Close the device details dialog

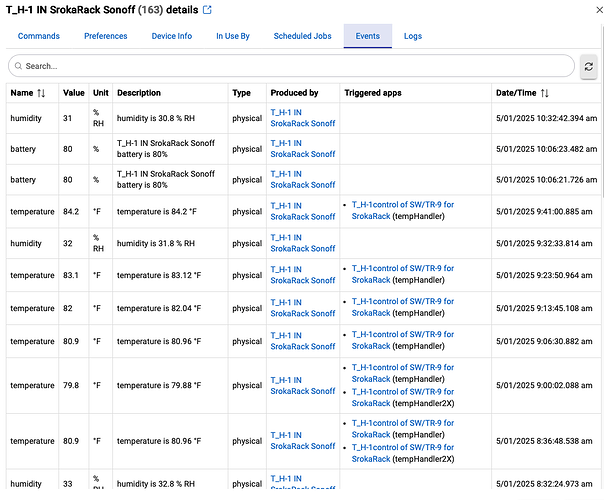tap(599, 10)
